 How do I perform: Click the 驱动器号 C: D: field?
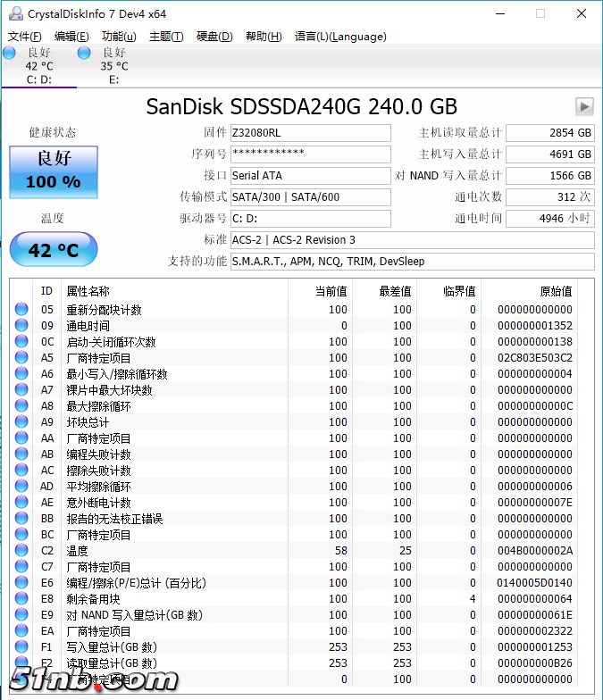pyautogui.click(x=311, y=219)
